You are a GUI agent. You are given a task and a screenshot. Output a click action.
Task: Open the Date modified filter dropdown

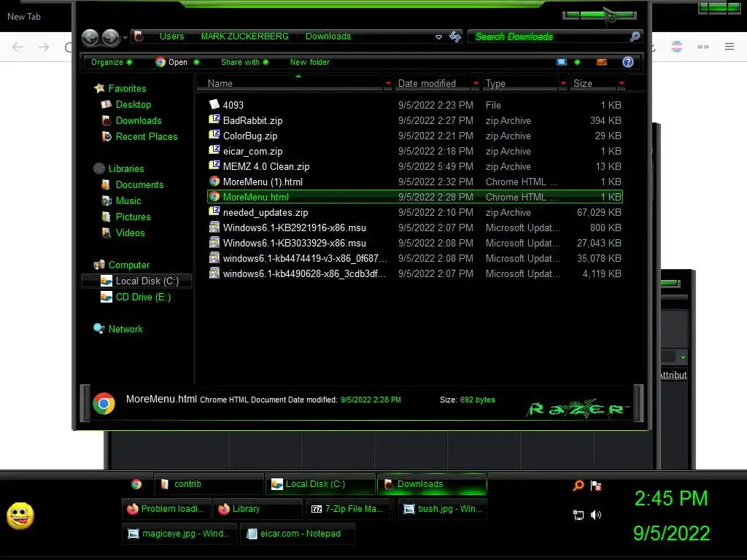click(x=476, y=83)
